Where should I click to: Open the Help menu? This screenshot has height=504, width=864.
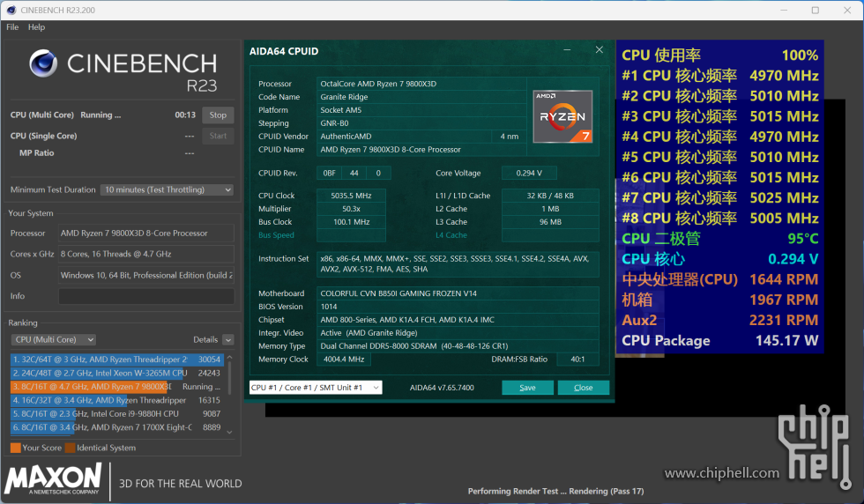36,27
